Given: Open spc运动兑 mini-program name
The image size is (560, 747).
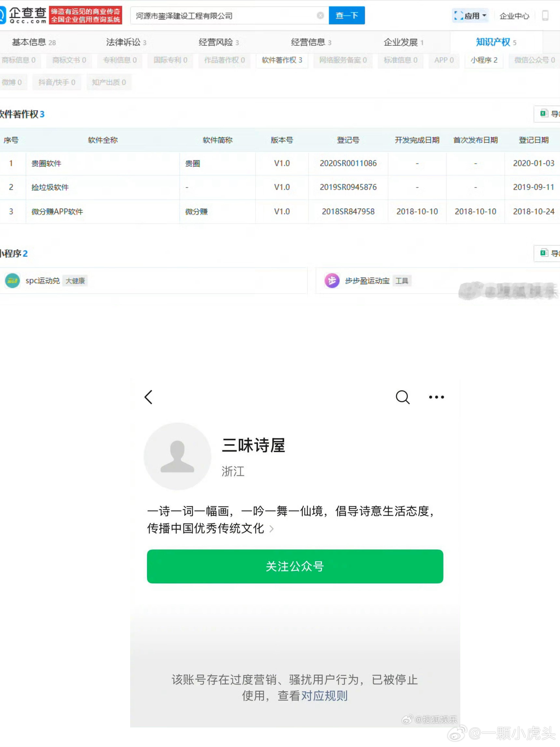Looking at the screenshot, I should 42,281.
